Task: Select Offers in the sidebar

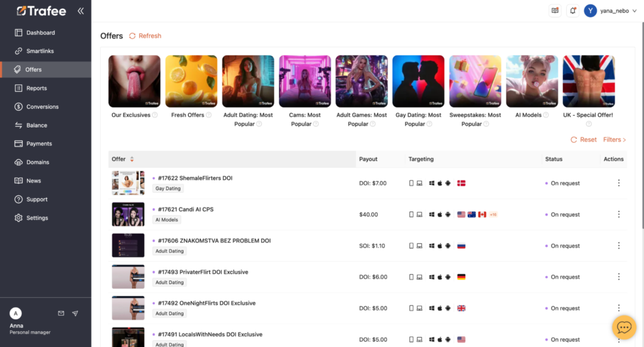Action: [45, 69]
